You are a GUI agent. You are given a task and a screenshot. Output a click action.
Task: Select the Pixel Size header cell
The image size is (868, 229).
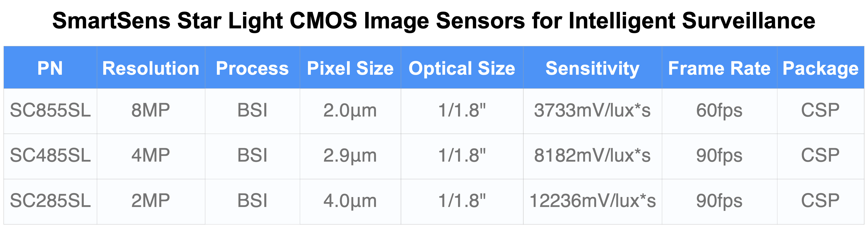(351, 68)
